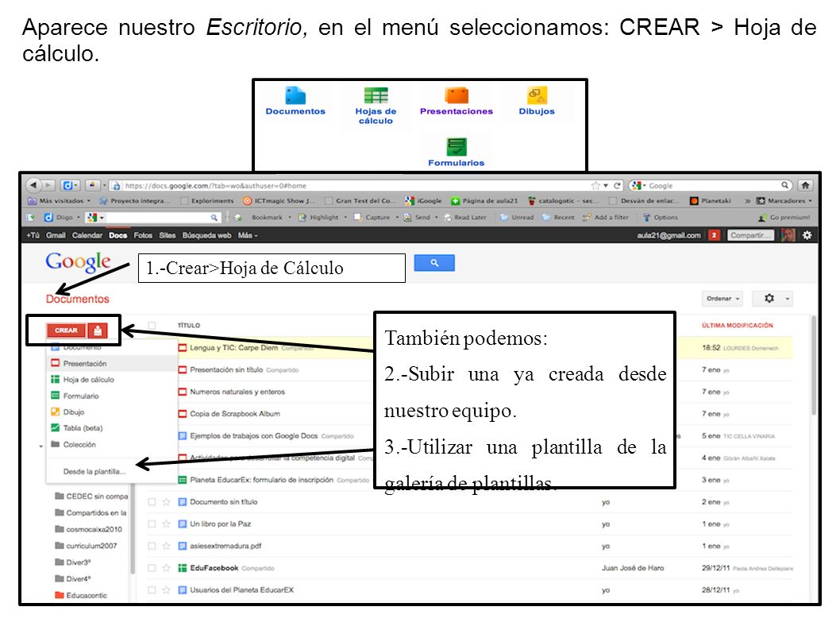Click the upload icon next to CREAR

pyautogui.click(x=98, y=330)
